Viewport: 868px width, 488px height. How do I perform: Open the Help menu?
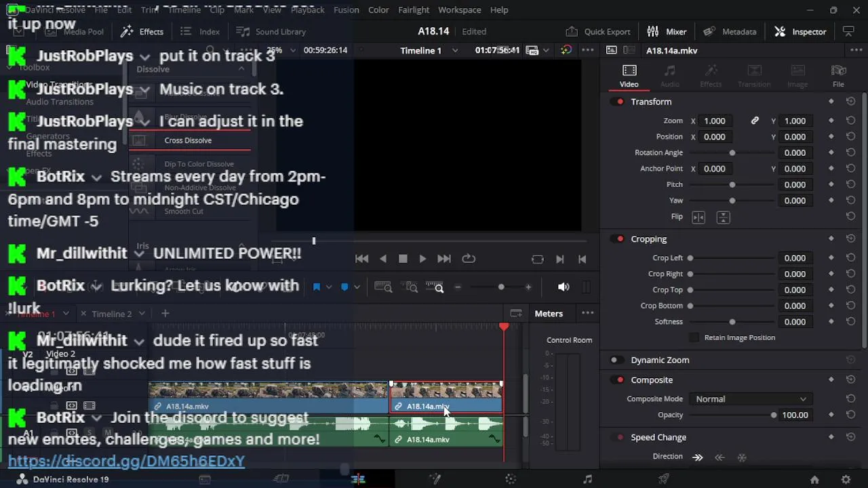click(499, 9)
